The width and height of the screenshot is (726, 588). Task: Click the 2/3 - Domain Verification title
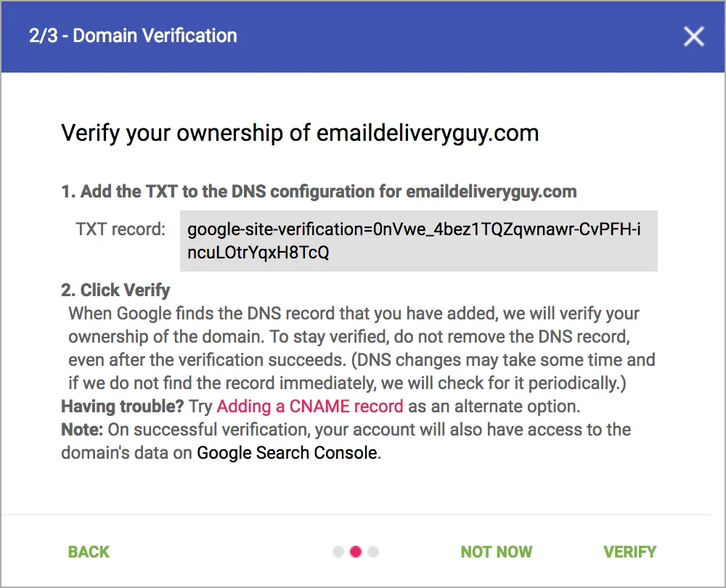tap(133, 36)
